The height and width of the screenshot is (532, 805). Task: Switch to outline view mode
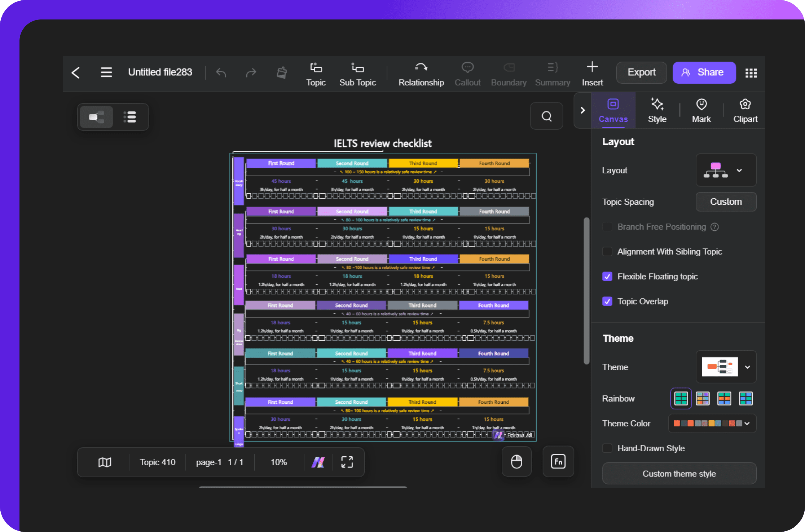click(129, 117)
